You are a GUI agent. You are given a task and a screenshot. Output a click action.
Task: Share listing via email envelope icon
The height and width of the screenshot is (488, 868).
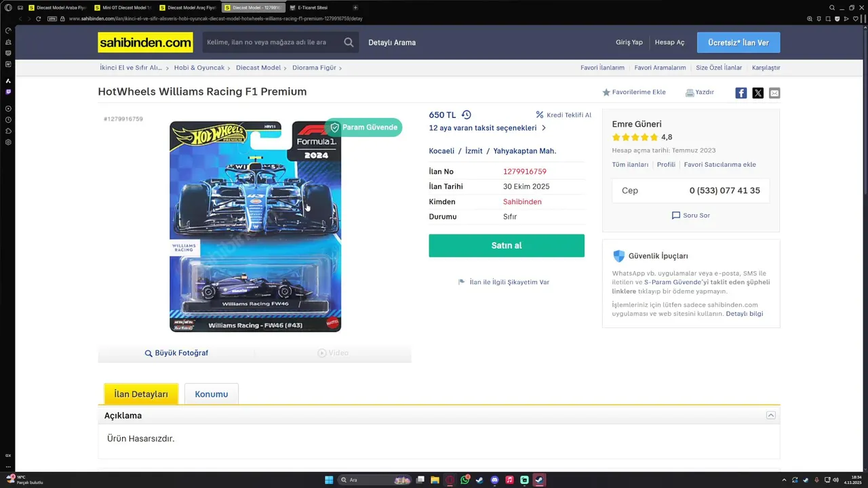pos(774,93)
